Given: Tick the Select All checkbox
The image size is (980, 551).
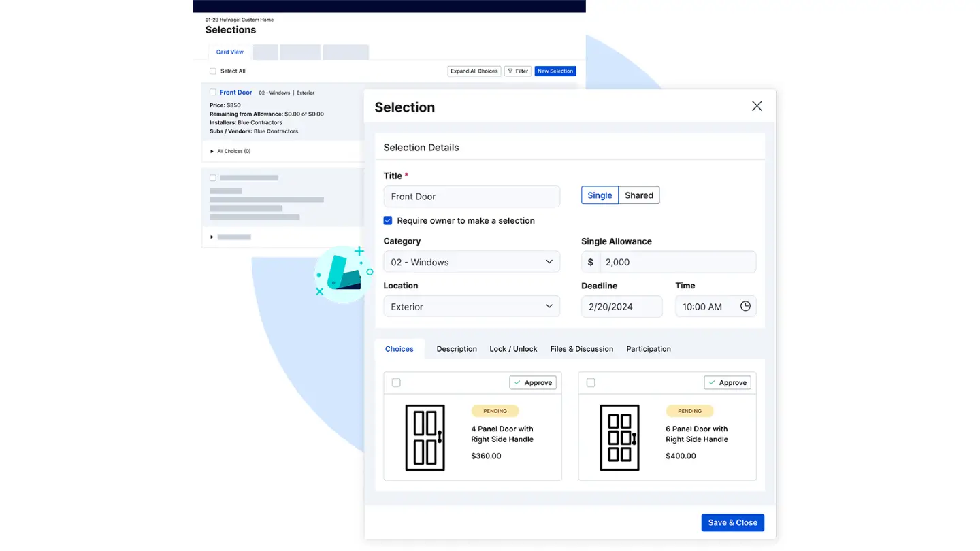Looking at the screenshot, I should (213, 71).
